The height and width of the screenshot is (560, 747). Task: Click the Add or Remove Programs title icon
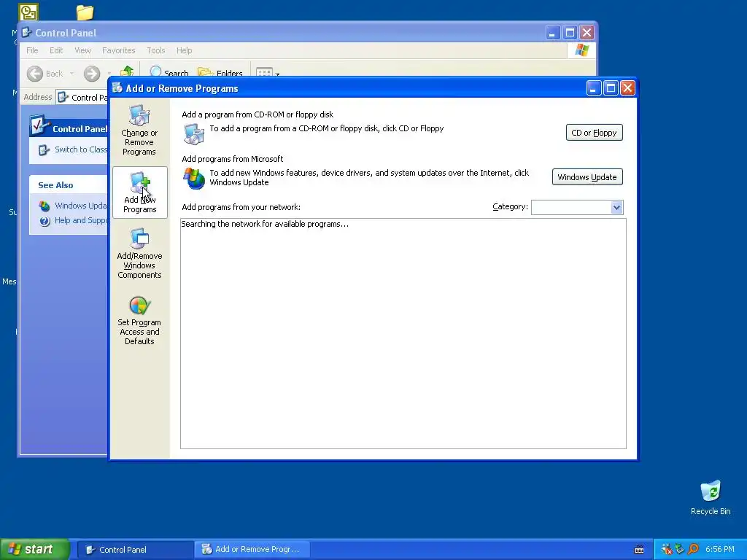point(117,87)
